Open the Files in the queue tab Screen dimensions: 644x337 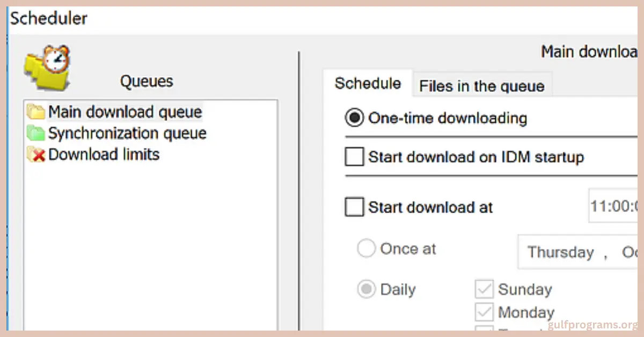481,86
